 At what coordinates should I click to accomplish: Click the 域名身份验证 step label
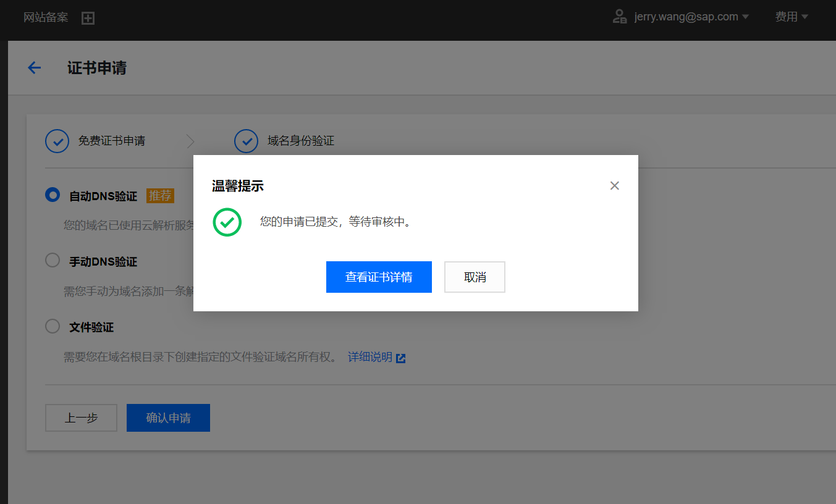301,141
